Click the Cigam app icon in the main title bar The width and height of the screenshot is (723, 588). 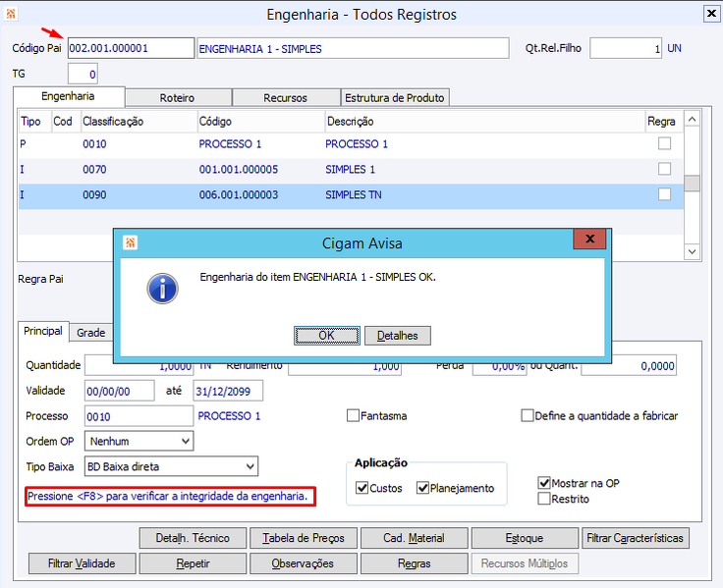[x=10, y=14]
